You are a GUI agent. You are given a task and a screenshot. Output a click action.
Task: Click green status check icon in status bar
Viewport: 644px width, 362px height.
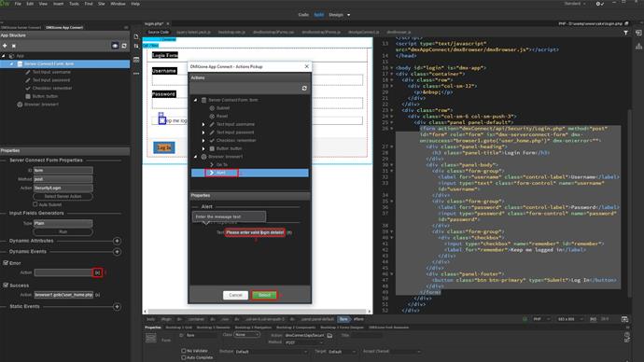click(525, 319)
